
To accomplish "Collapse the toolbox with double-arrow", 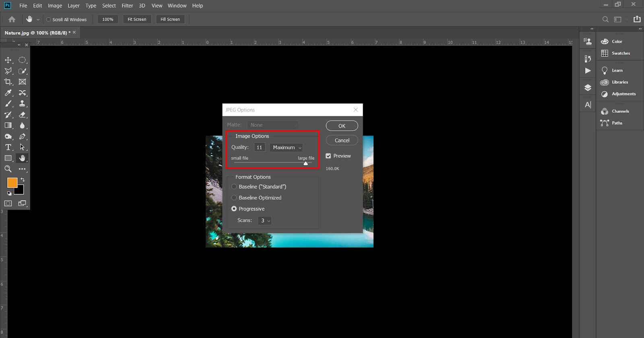I will [x=19, y=45].
